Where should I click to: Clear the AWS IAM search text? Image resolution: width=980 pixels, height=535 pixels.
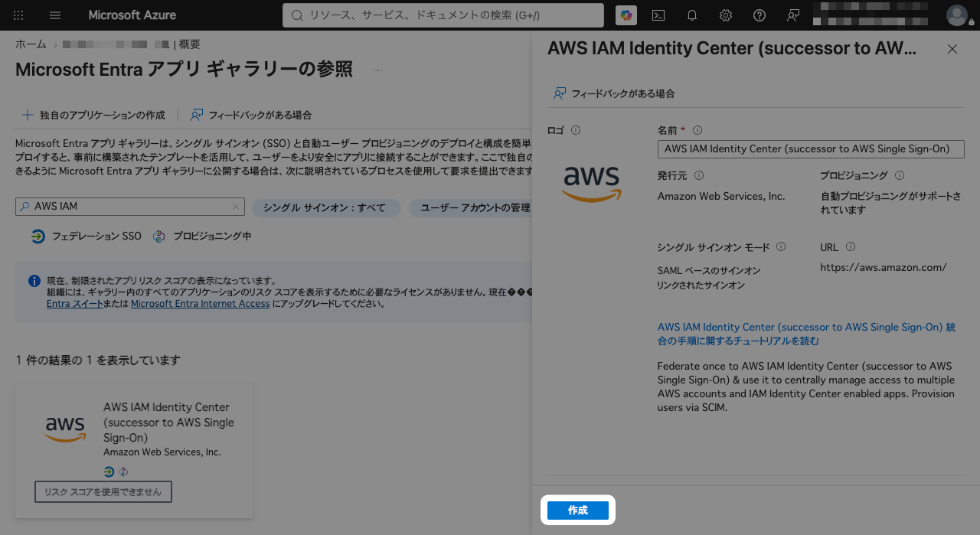pos(236,207)
